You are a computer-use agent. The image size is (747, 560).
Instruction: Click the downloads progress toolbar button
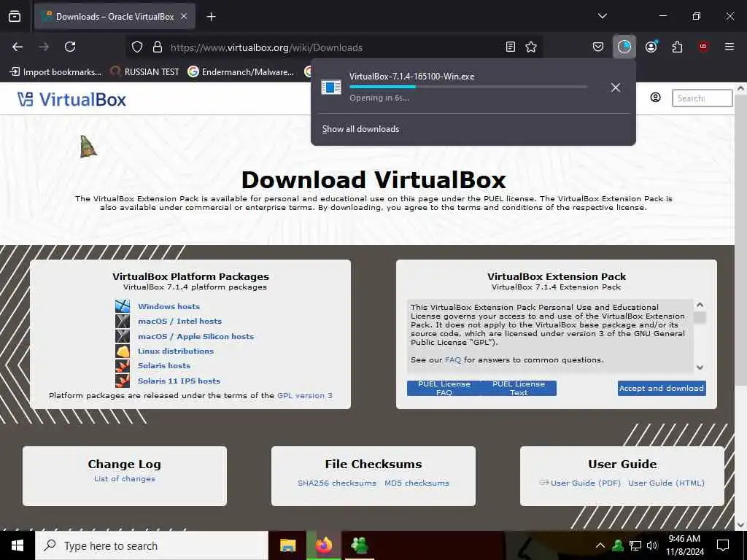[x=624, y=47]
